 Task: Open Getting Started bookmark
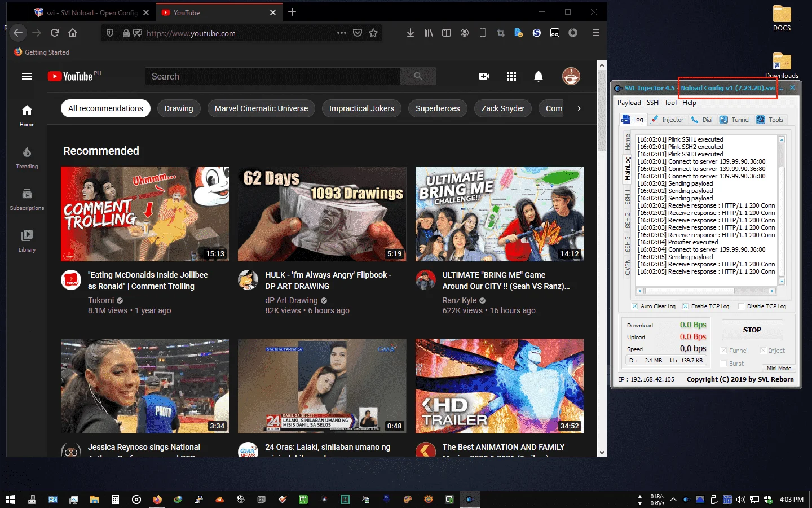tap(42, 52)
